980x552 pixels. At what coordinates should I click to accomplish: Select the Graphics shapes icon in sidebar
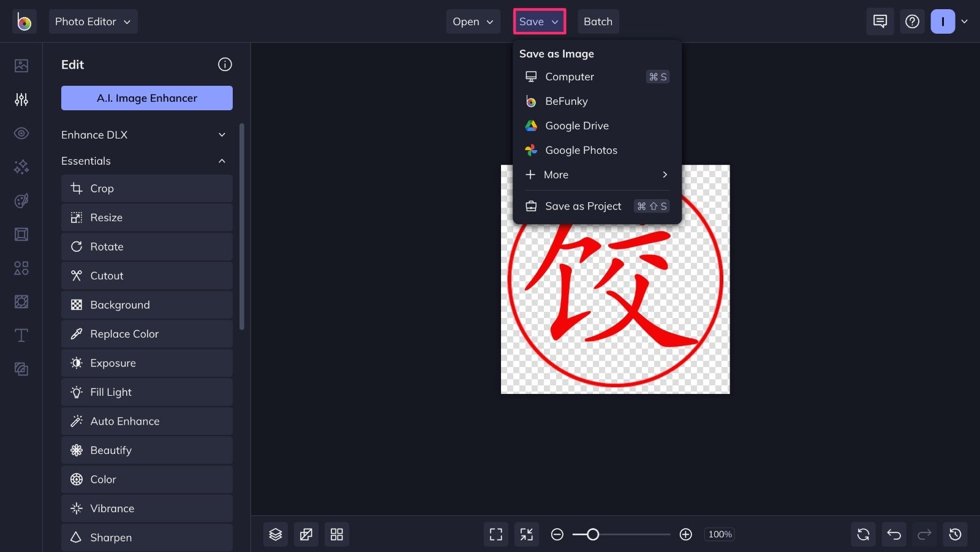click(21, 268)
